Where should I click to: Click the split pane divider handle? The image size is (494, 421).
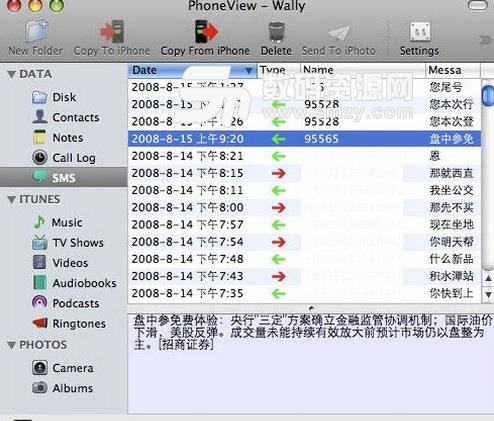pyautogui.click(x=311, y=308)
